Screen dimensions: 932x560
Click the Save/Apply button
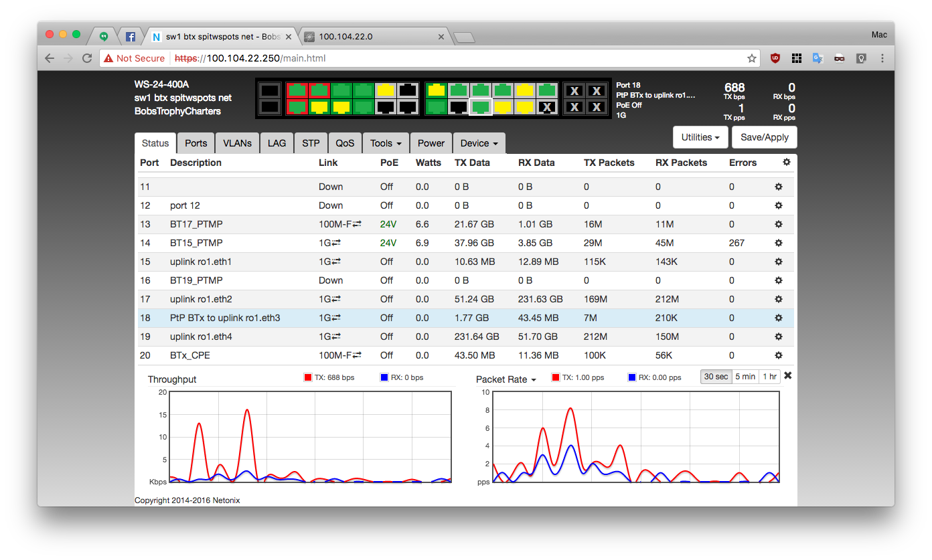click(x=764, y=137)
